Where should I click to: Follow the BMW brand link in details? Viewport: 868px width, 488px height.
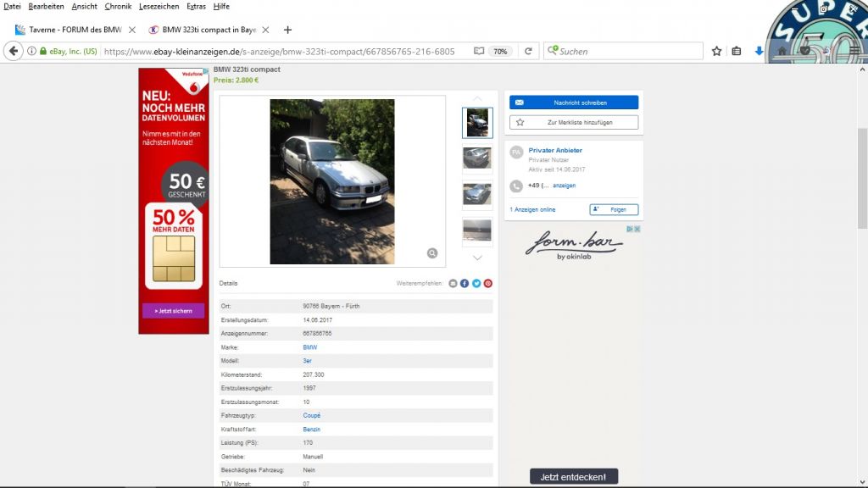310,347
